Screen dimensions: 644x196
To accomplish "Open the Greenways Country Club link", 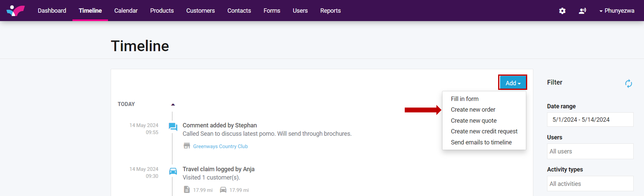I will (220, 146).
